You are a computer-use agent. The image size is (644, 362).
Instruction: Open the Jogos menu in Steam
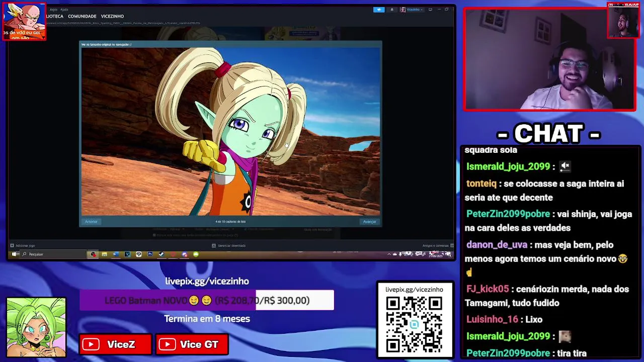coord(53,10)
